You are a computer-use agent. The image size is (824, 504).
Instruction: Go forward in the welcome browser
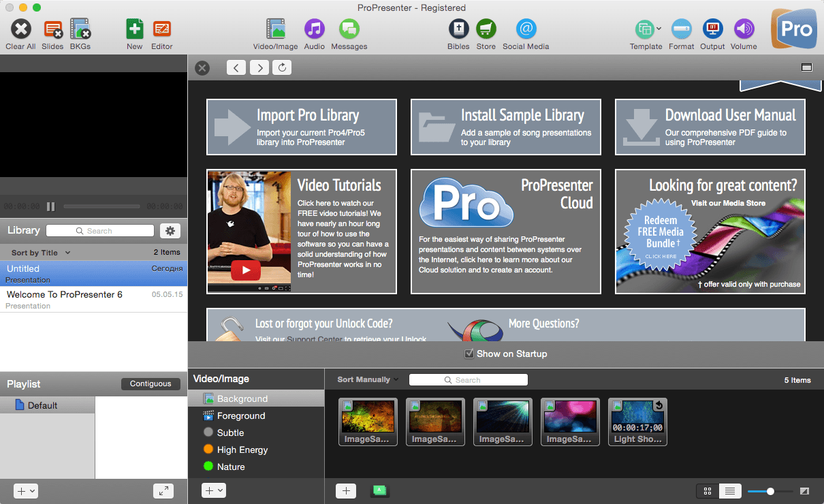tap(259, 67)
